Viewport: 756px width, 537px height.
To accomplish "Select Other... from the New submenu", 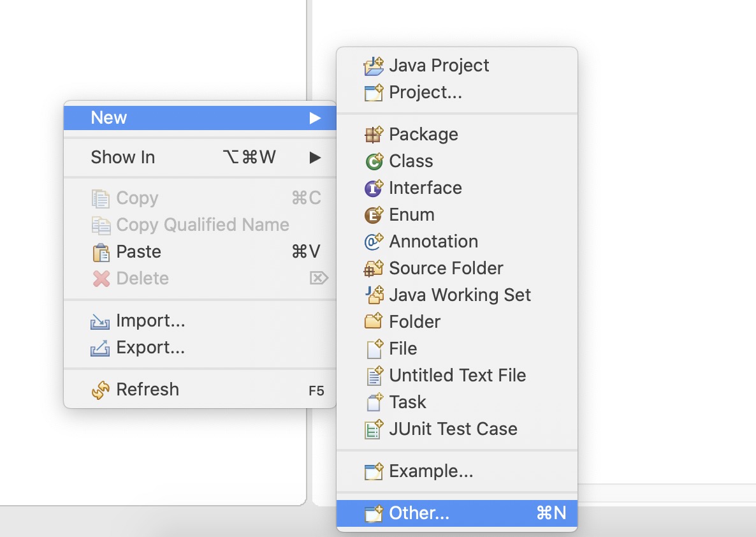I will 419,513.
